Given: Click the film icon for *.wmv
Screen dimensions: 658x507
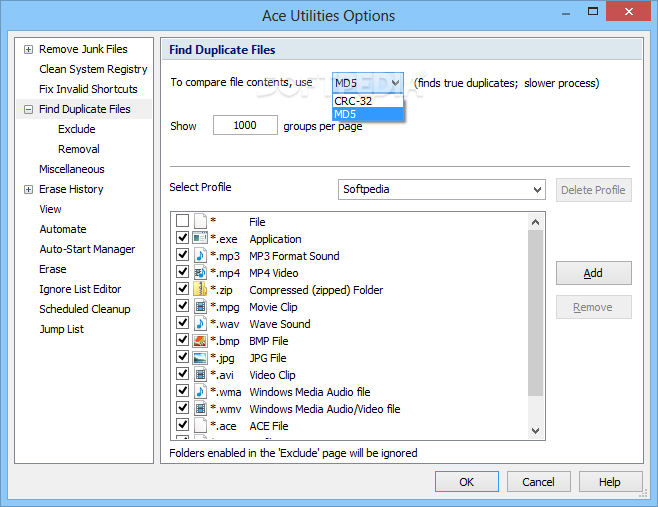Looking at the screenshot, I should click(x=200, y=408).
